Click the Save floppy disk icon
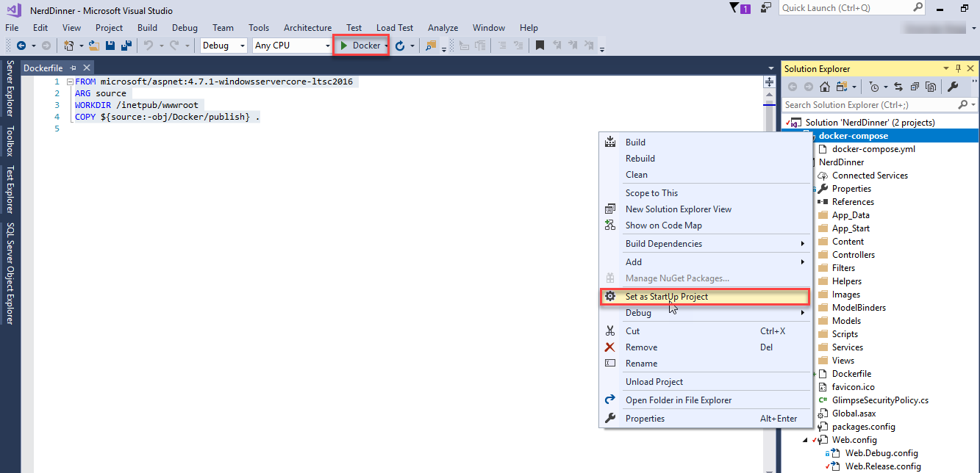The width and height of the screenshot is (980, 473). tap(110, 46)
